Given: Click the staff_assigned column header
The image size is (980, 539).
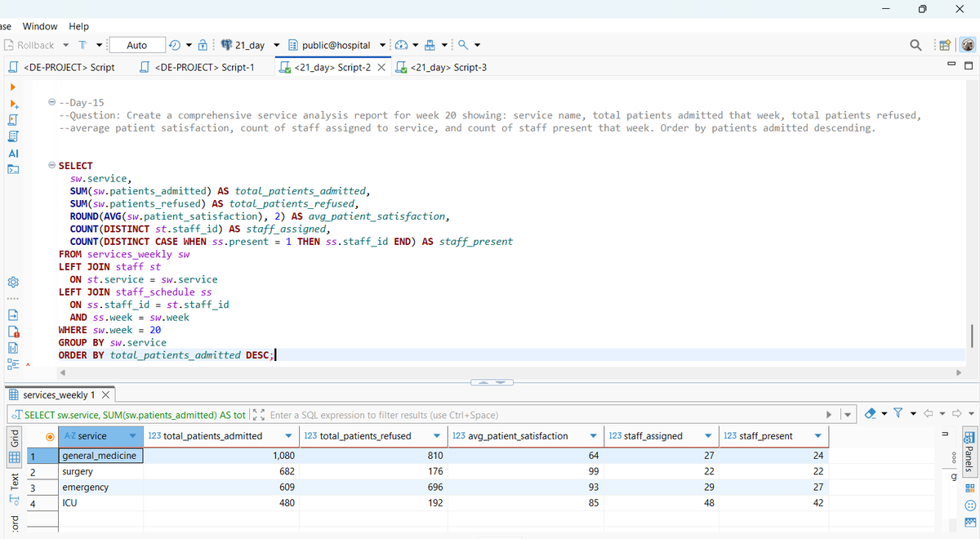Looking at the screenshot, I should tap(660, 436).
